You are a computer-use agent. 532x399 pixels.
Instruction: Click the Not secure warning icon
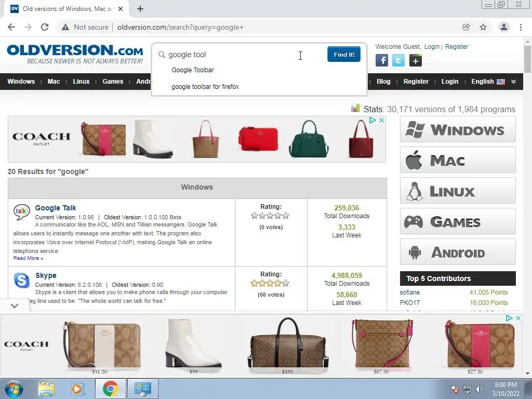[65, 27]
